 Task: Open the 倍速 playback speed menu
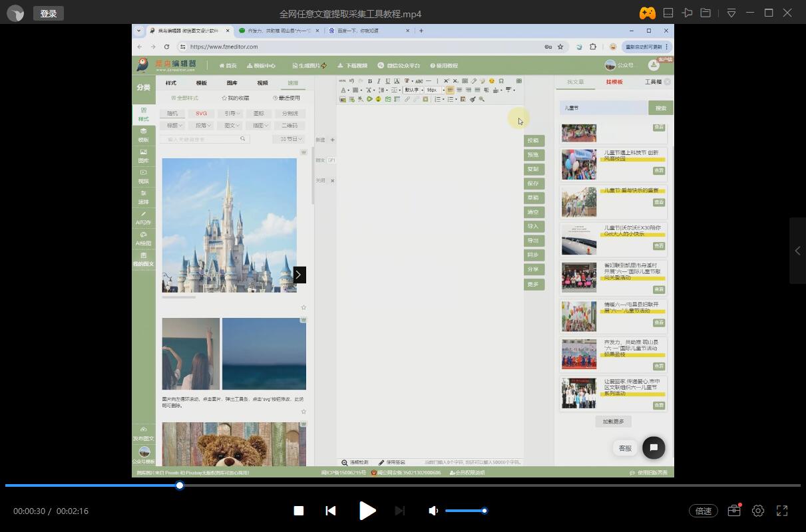(x=704, y=511)
